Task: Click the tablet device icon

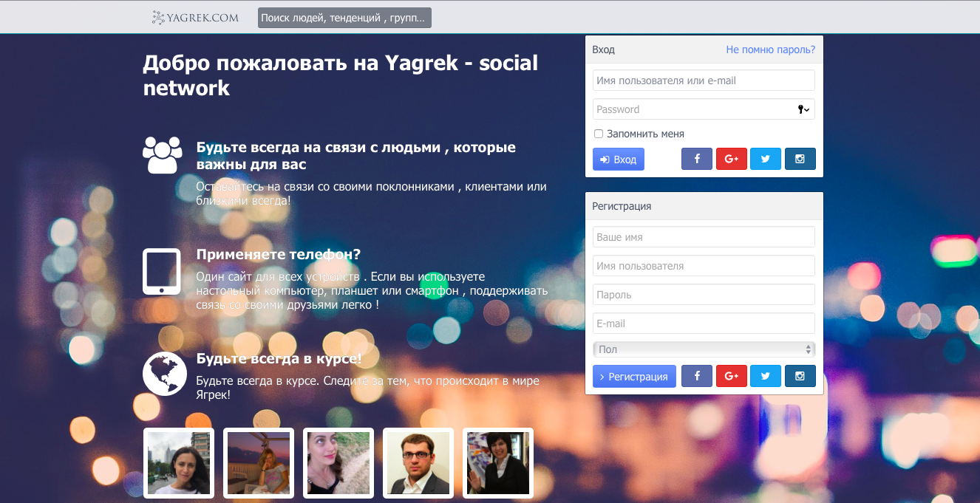Action: click(162, 271)
